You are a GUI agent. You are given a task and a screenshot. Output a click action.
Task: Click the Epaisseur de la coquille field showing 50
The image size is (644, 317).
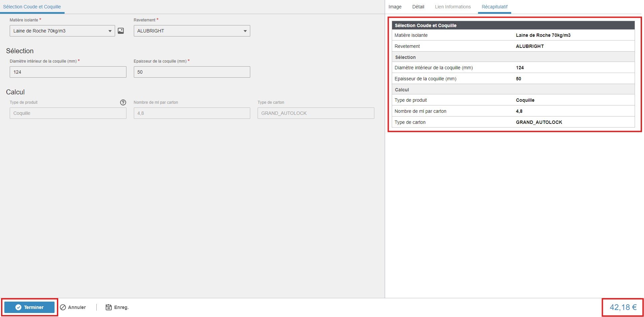[192, 72]
